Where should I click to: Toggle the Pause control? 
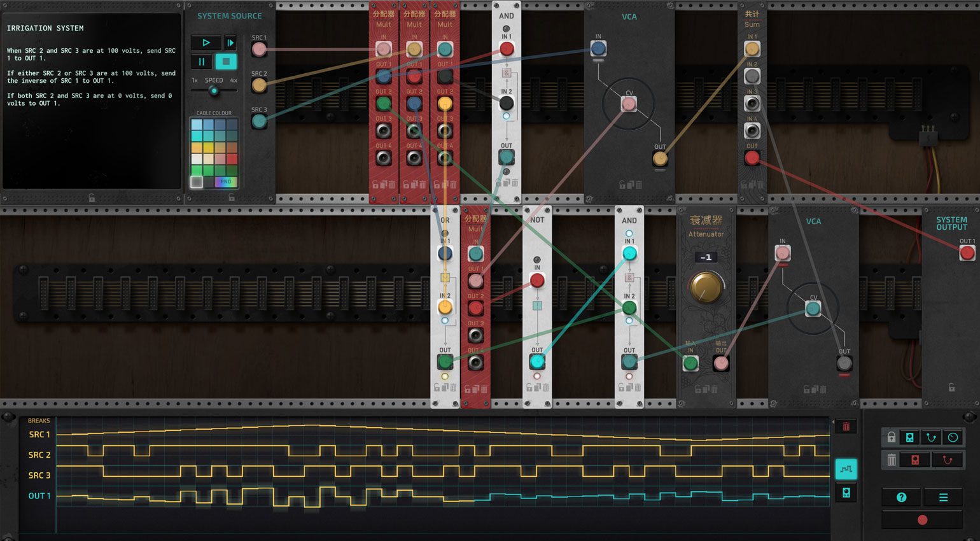[200, 61]
